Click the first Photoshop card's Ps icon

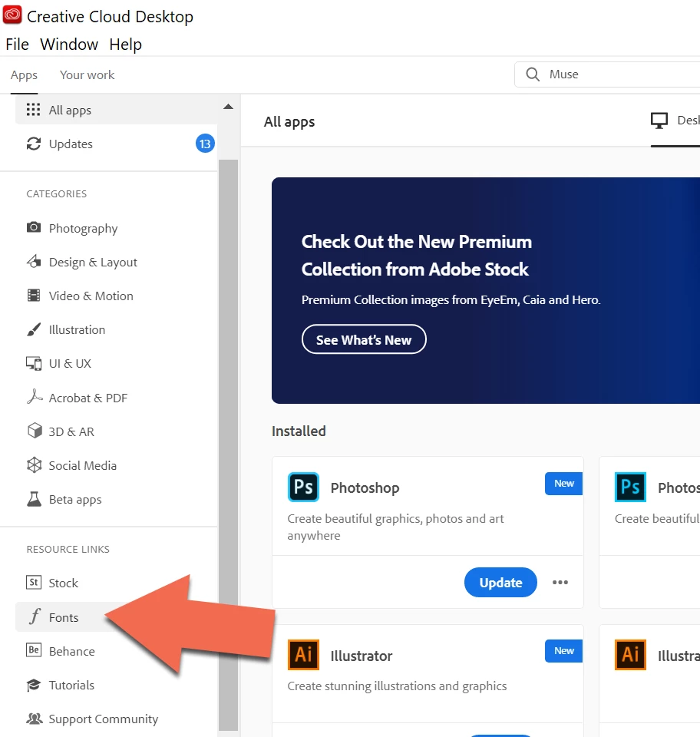point(303,487)
